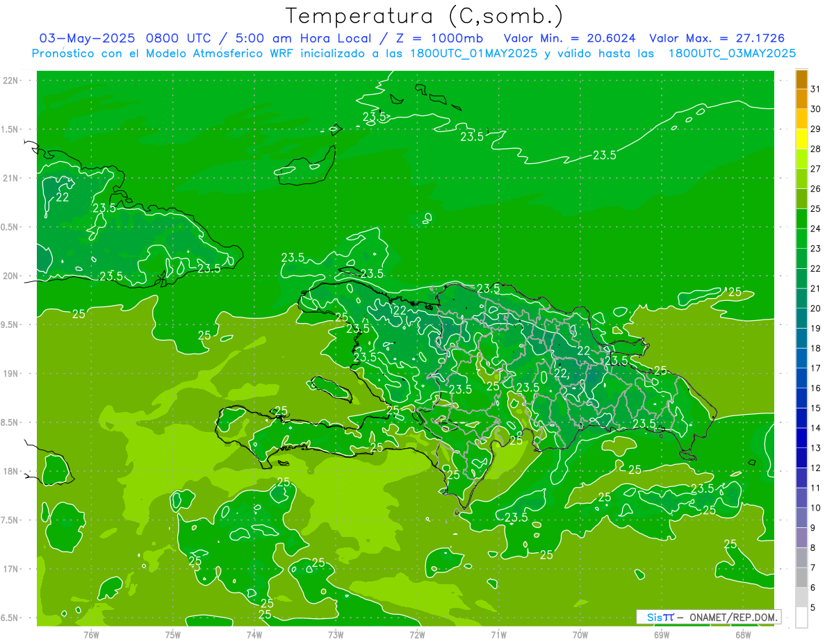Click the color scale value 15
The width and height of the screenshot is (834, 644).
(x=816, y=408)
